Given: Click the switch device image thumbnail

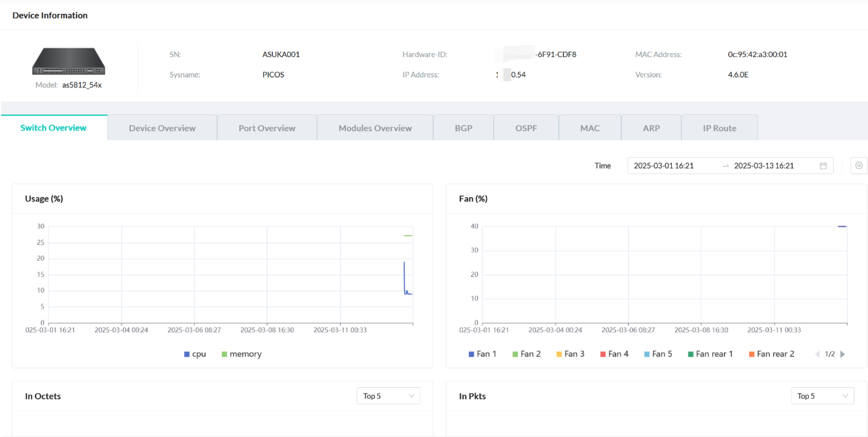Looking at the screenshot, I should (x=69, y=62).
